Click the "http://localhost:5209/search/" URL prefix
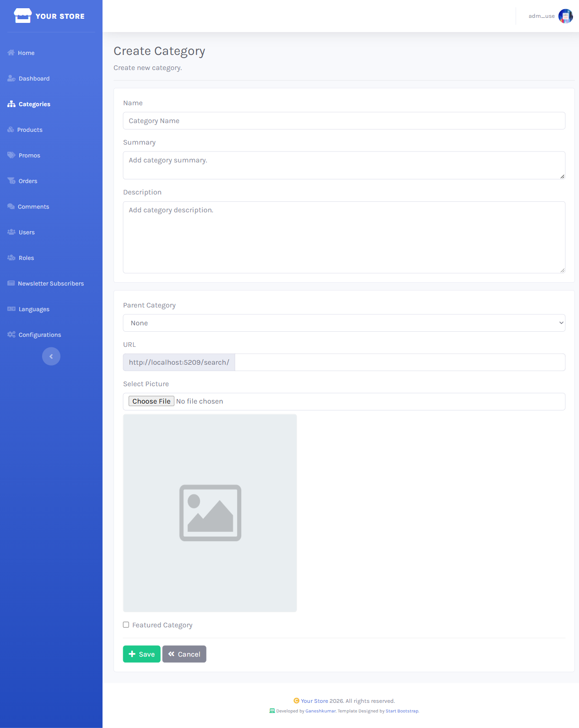 pos(179,362)
